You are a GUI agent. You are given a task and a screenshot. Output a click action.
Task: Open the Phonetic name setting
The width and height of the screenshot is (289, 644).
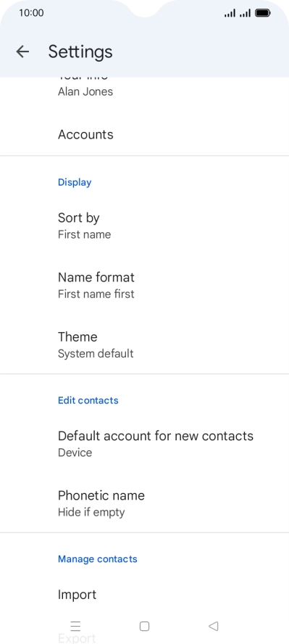coord(144,503)
